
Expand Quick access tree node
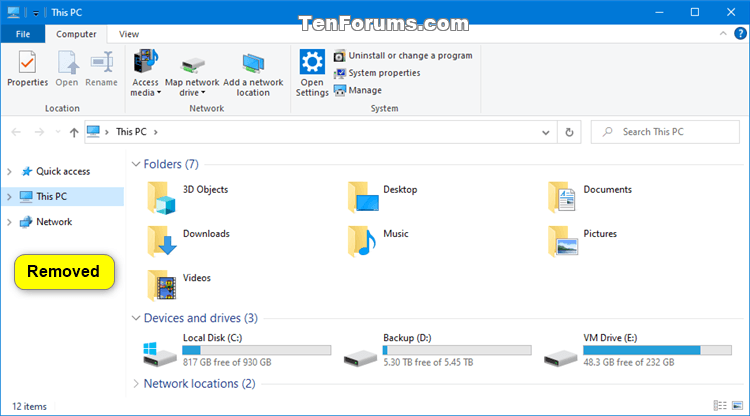pos(9,171)
